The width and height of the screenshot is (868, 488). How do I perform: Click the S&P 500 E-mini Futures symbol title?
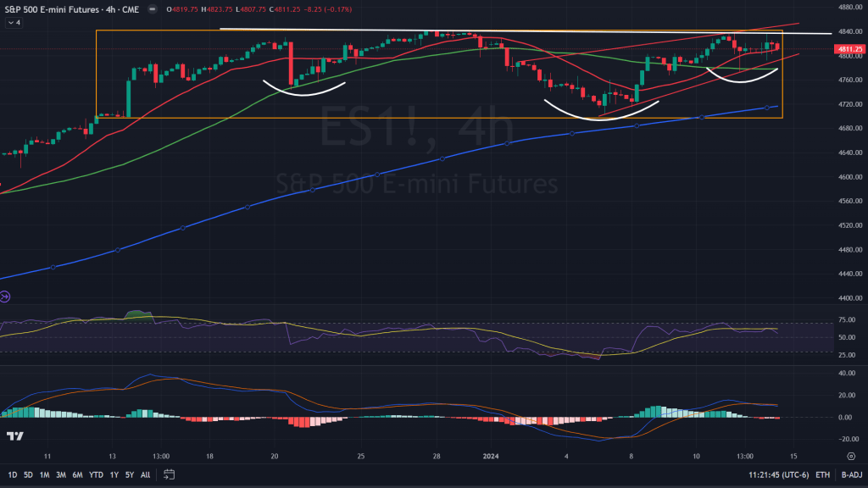[52, 9]
